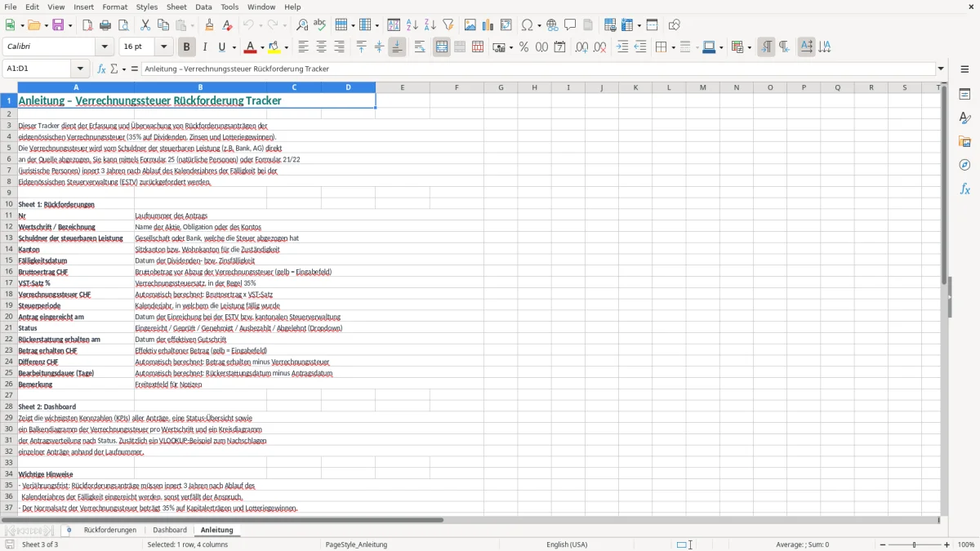This screenshot has width=980, height=551.
Task: Open the sidebar Gallery panel icon
Action: [964, 142]
